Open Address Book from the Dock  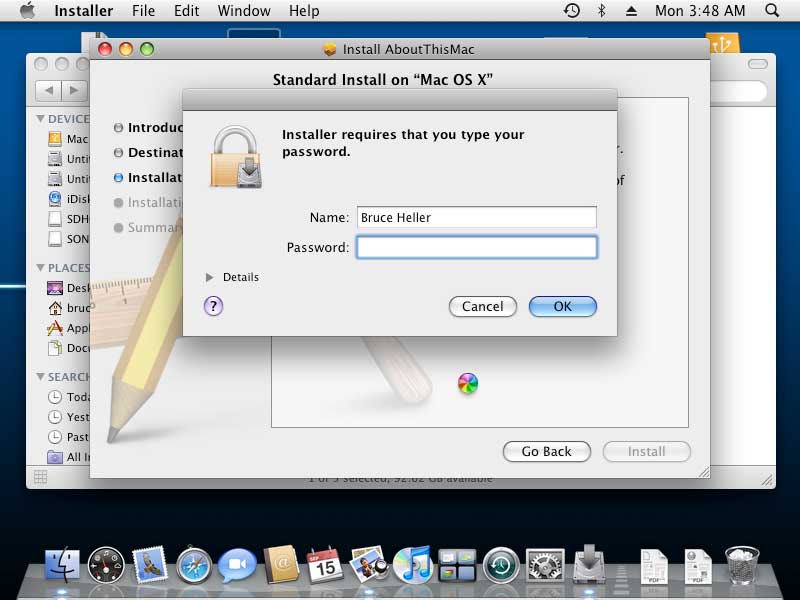pyautogui.click(x=281, y=564)
